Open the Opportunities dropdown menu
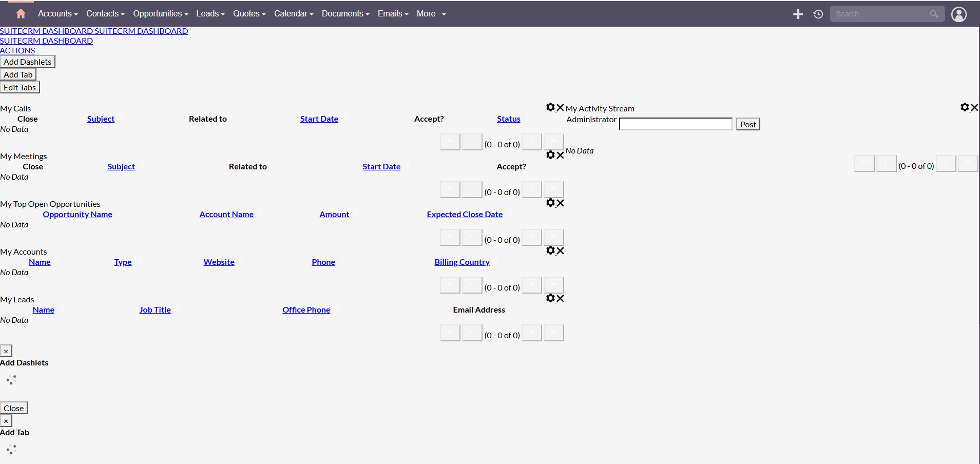The image size is (980, 464). 161,14
